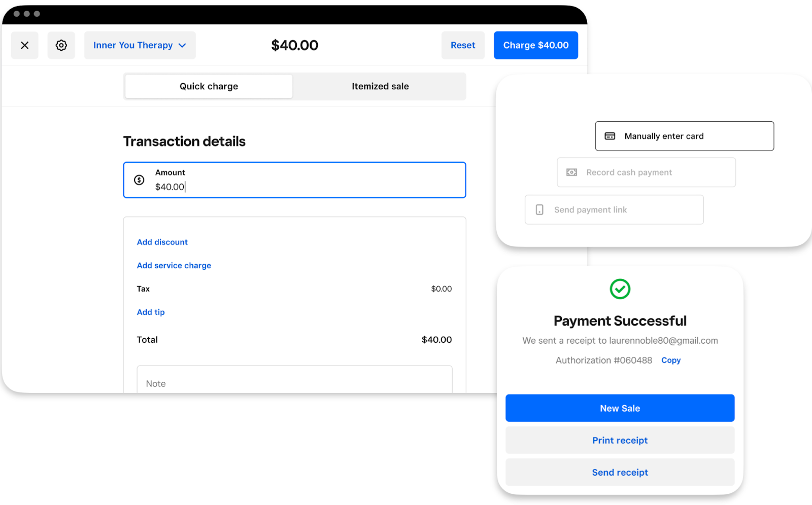Click the dollar sign icon in Amount field

[139, 180]
